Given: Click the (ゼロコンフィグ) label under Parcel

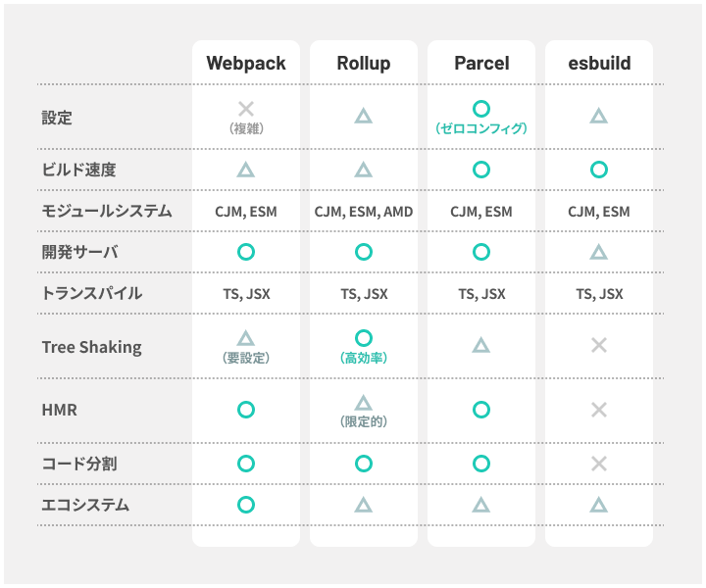Looking at the screenshot, I should pos(481,128).
